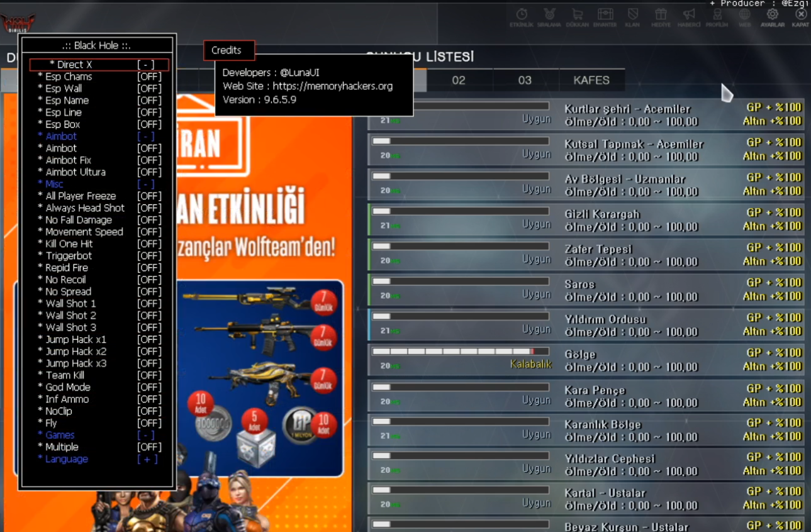Toggle All Player Freeze option
The height and width of the screenshot is (532, 811).
point(99,196)
